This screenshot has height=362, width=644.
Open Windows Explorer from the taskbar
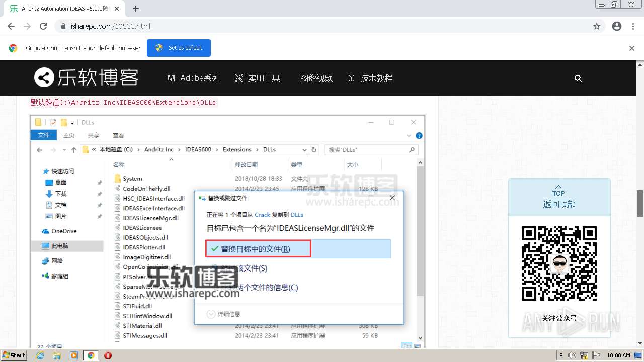pos(57,355)
